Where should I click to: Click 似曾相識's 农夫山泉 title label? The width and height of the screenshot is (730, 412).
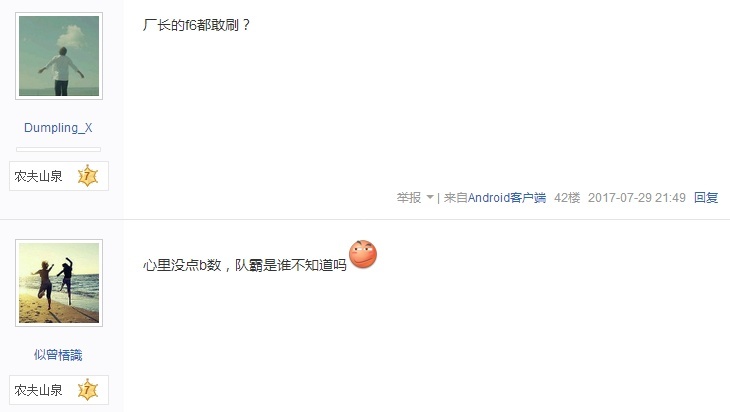[38, 390]
